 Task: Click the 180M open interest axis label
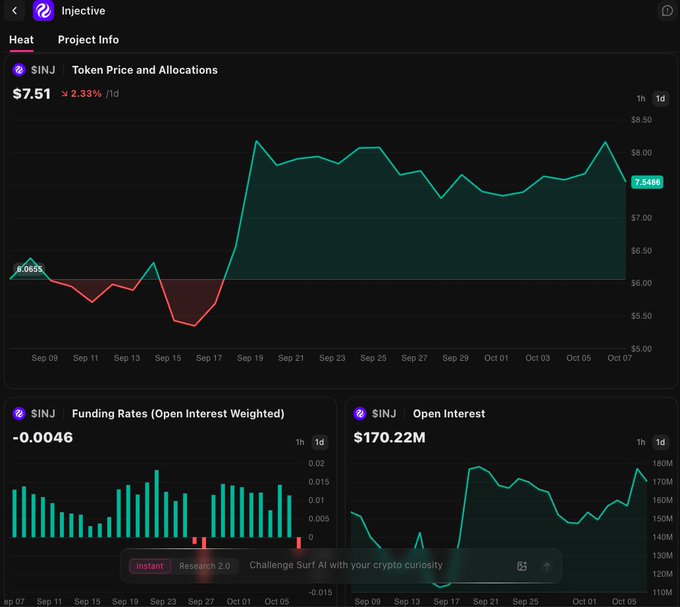coord(662,463)
